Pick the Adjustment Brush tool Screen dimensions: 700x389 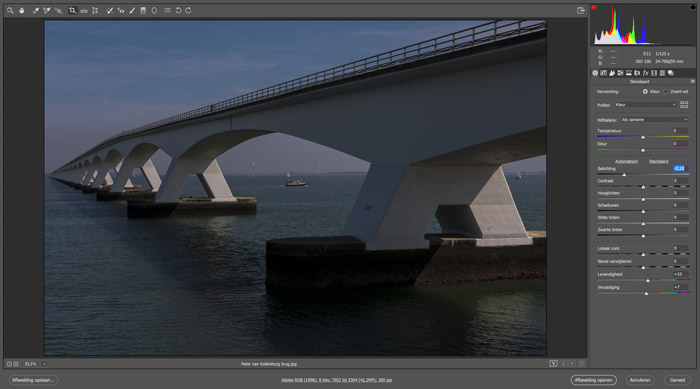pyautogui.click(x=132, y=10)
